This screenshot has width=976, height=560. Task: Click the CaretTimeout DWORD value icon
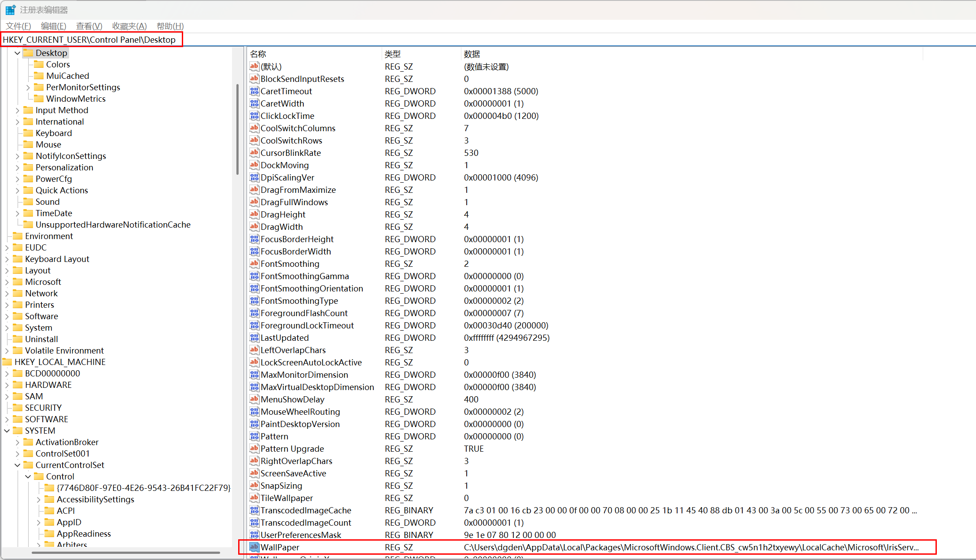[x=254, y=91]
